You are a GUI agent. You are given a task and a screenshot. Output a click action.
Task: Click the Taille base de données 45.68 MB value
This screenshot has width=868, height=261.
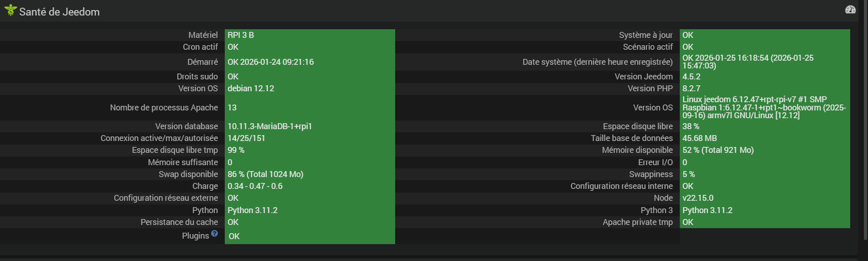699,138
